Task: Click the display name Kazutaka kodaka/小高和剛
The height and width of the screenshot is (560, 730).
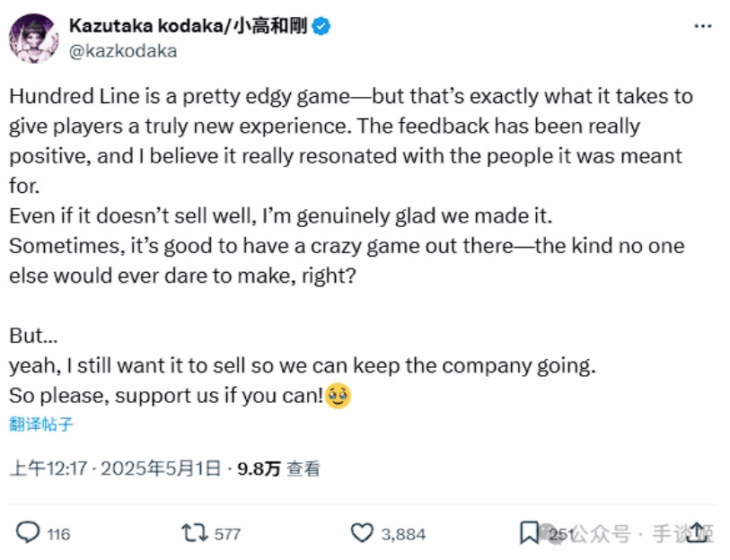Action: click(187, 26)
